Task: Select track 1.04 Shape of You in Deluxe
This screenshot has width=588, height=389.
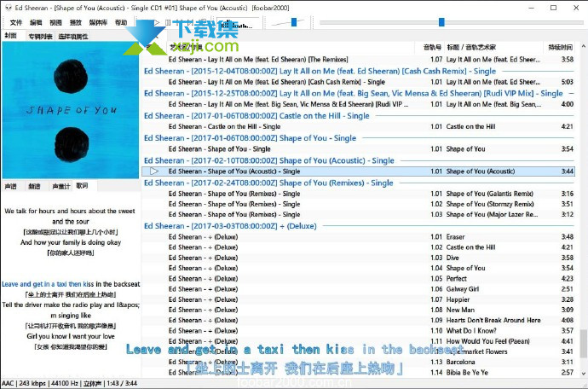Action: coord(358,268)
